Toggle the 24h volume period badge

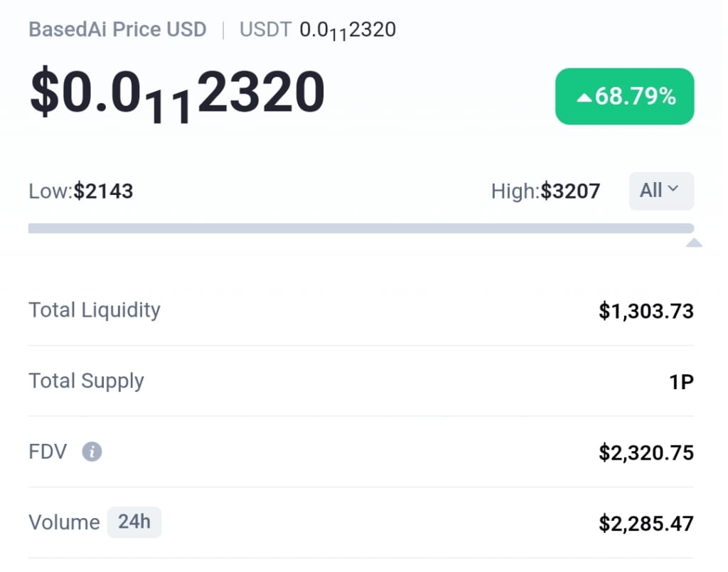point(134,521)
